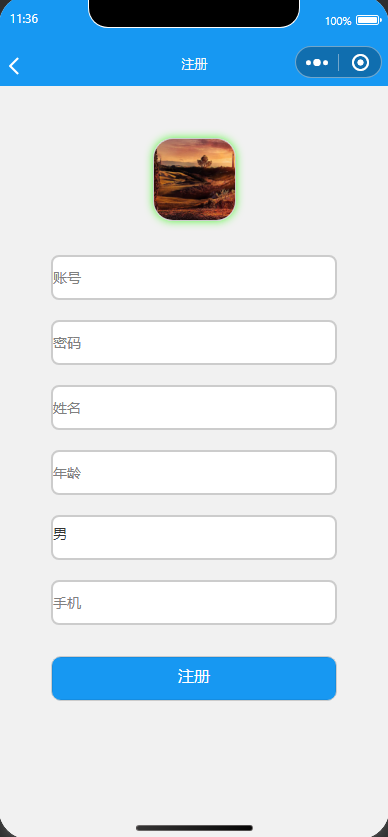
Task: Focus the 账号 account input field
Action: pyautogui.click(x=194, y=278)
